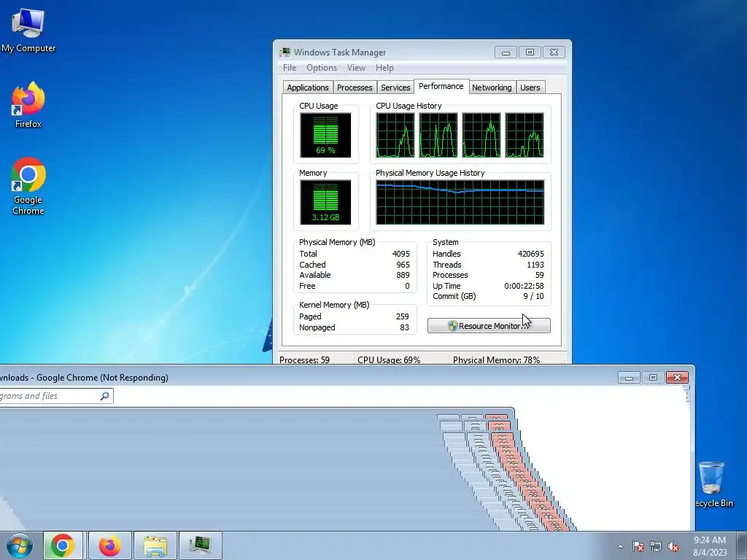This screenshot has width=747, height=560.
Task: Select Task Manager taskbar button
Action: tap(201, 545)
